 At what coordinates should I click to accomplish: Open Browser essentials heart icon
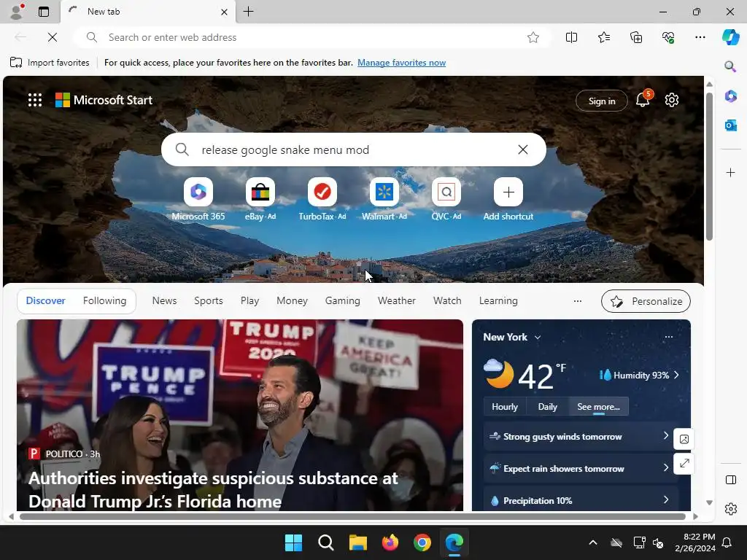click(x=668, y=37)
